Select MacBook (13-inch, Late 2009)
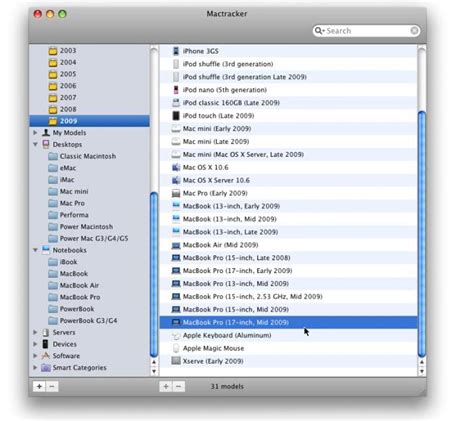Screen dimensions: 474x421 point(288,232)
